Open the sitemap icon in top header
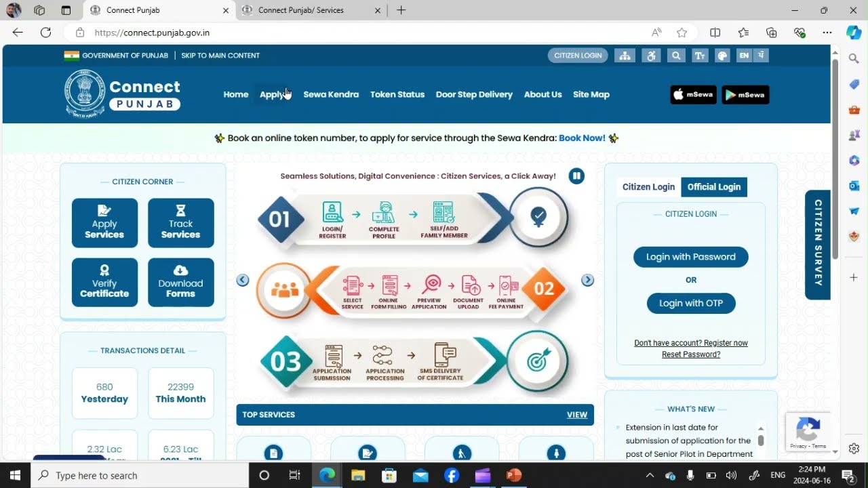The image size is (868, 488). click(x=625, y=56)
